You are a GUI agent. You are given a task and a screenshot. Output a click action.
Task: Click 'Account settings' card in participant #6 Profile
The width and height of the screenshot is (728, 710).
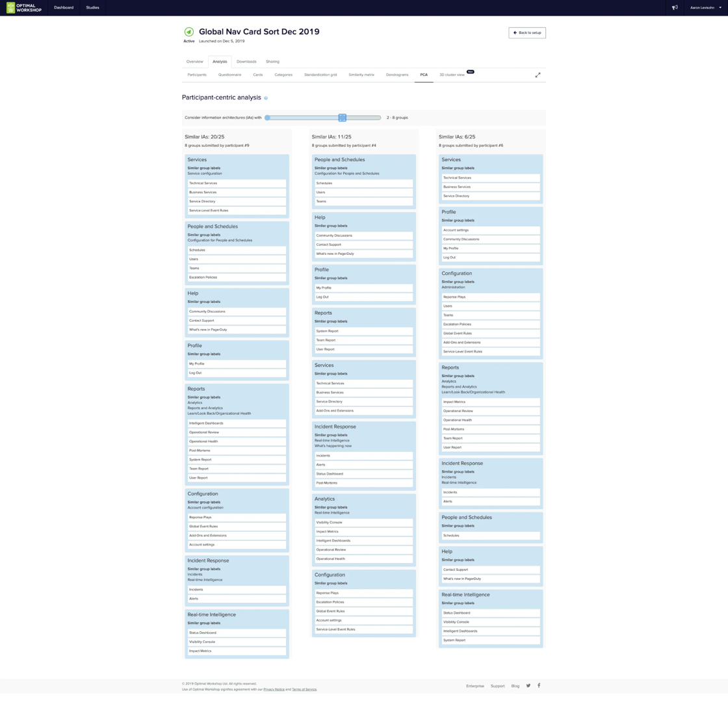(491, 230)
